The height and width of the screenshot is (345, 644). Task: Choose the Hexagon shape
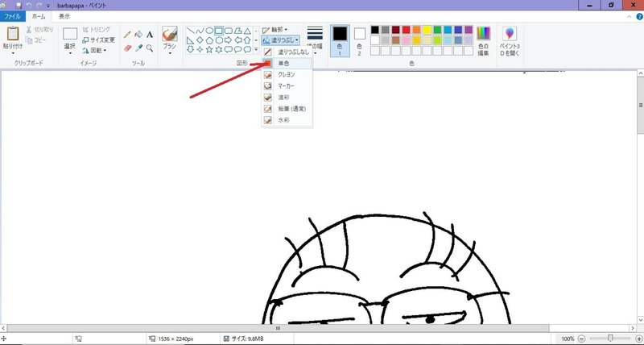tap(219, 40)
